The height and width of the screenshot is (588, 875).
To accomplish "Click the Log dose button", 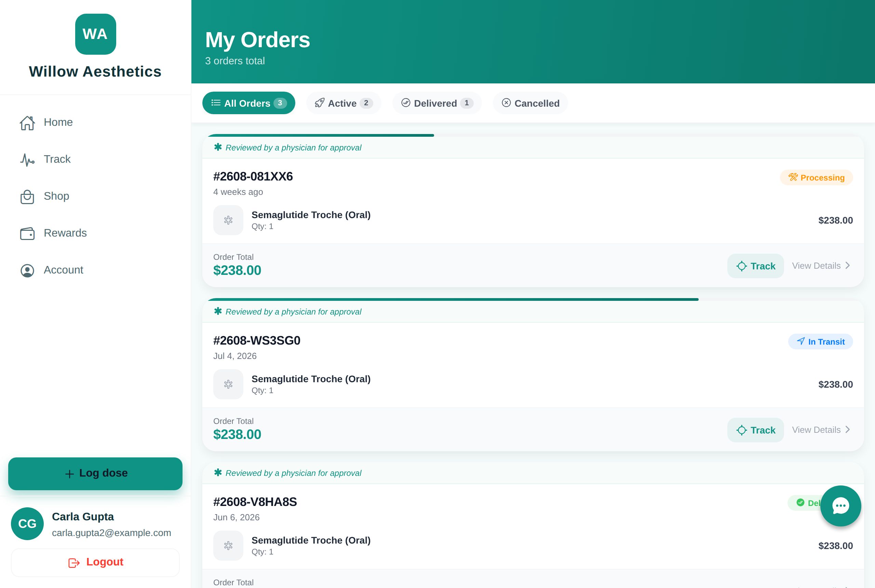I will click(x=96, y=473).
